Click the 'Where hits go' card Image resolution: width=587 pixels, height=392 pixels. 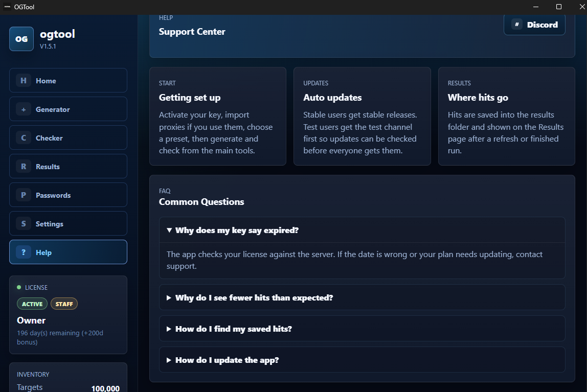point(507,117)
